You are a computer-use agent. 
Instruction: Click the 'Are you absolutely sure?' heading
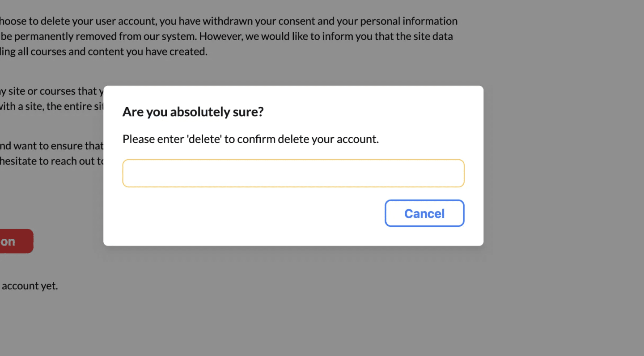193,112
